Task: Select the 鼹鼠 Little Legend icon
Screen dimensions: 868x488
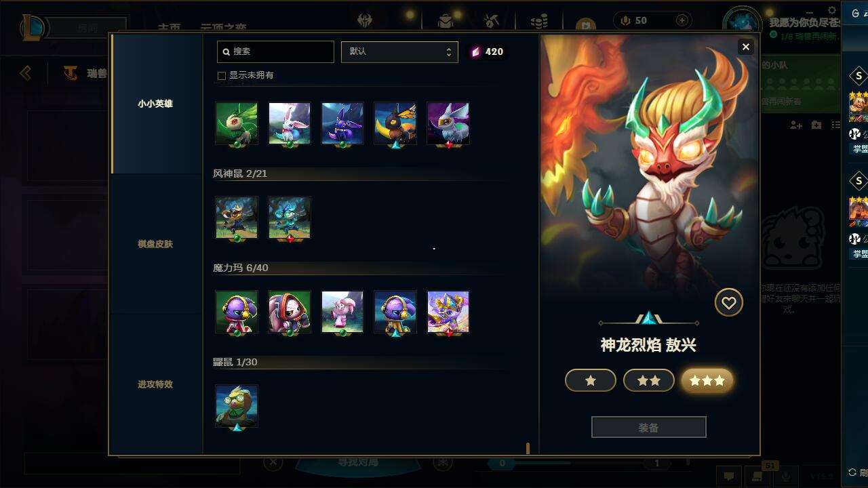Action: click(x=237, y=406)
